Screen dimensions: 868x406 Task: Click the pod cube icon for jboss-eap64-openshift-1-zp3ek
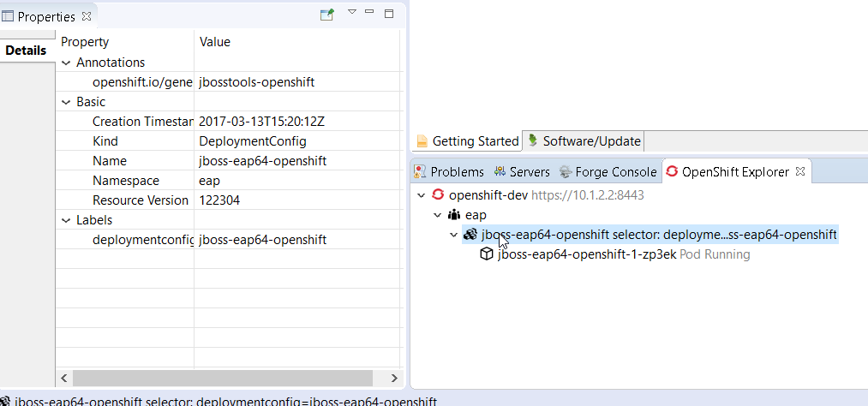point(487,254)
